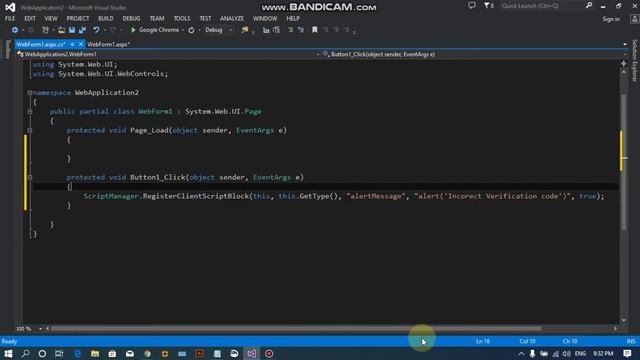
Task: Click the New Project toolbar icon
Action: click(45, 30)
